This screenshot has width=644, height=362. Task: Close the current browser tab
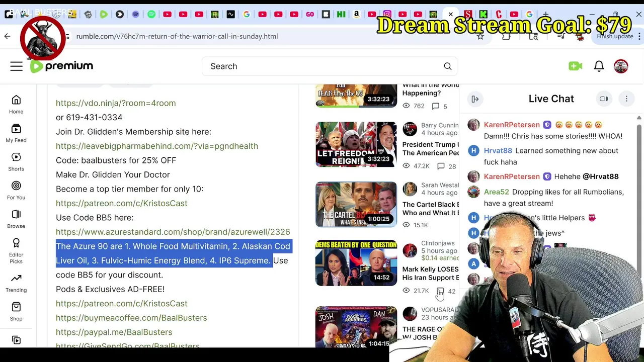click(450, 15)
